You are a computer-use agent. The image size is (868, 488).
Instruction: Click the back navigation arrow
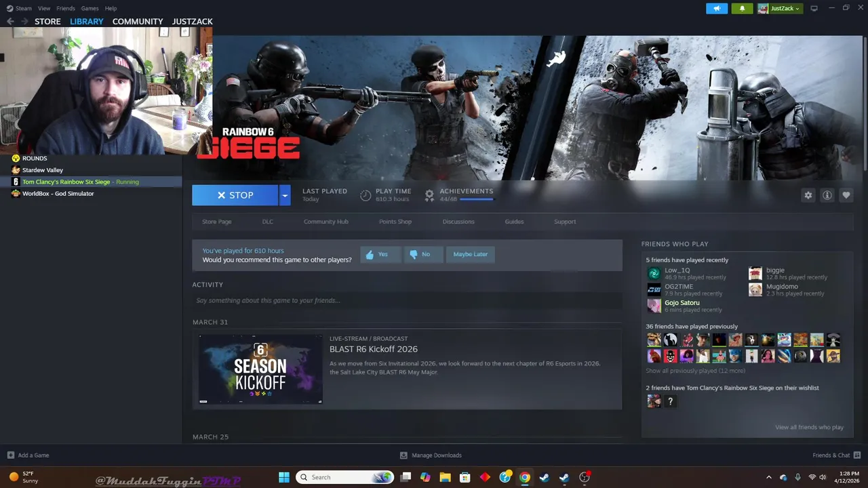[10, 22]
